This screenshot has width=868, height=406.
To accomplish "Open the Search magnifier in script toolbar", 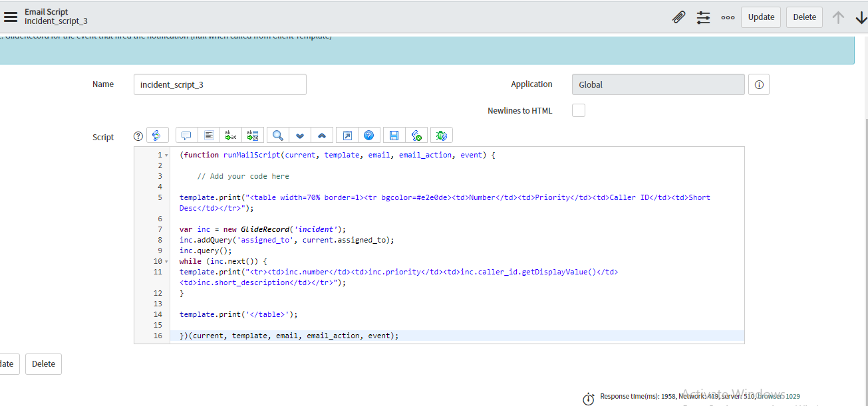I will (278, 136).
